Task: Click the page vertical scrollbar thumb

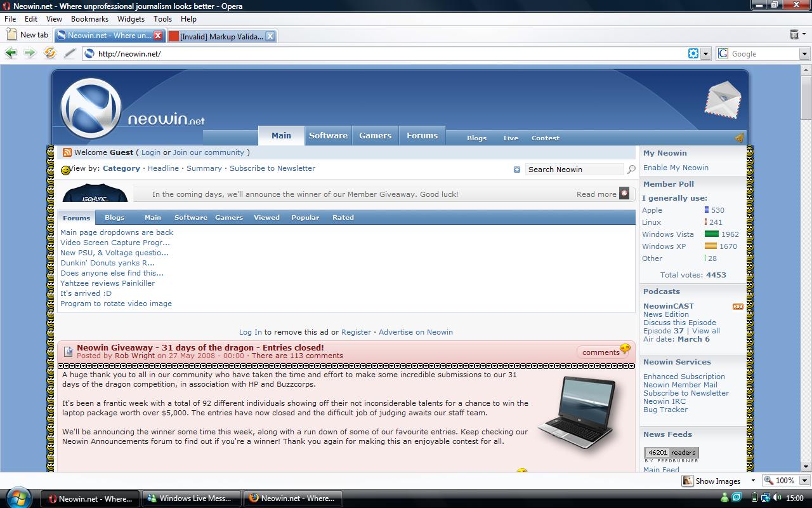Action: tap(806, 100)
